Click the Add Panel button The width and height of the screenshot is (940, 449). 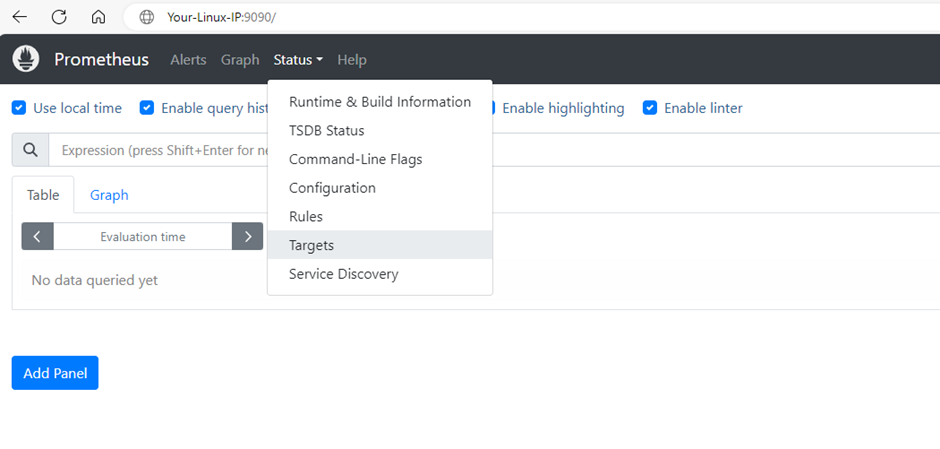pyautogui.click(x=55, y=373)
